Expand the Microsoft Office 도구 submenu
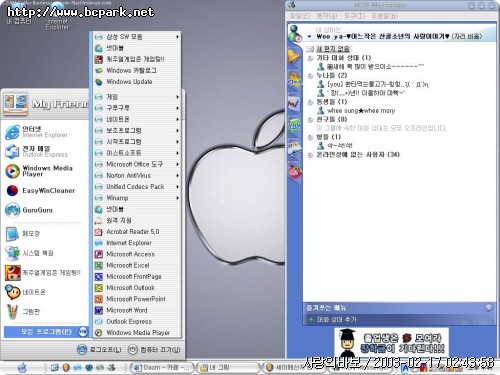The width and height of the screenshot is (500, 375). tap(137, 164)
